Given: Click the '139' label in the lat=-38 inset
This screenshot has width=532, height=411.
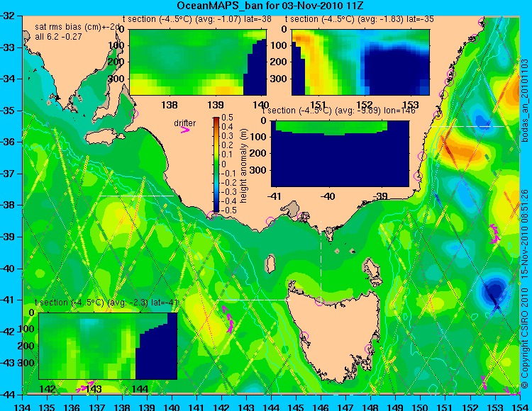Looking at the screenshot, I should 216,105.
